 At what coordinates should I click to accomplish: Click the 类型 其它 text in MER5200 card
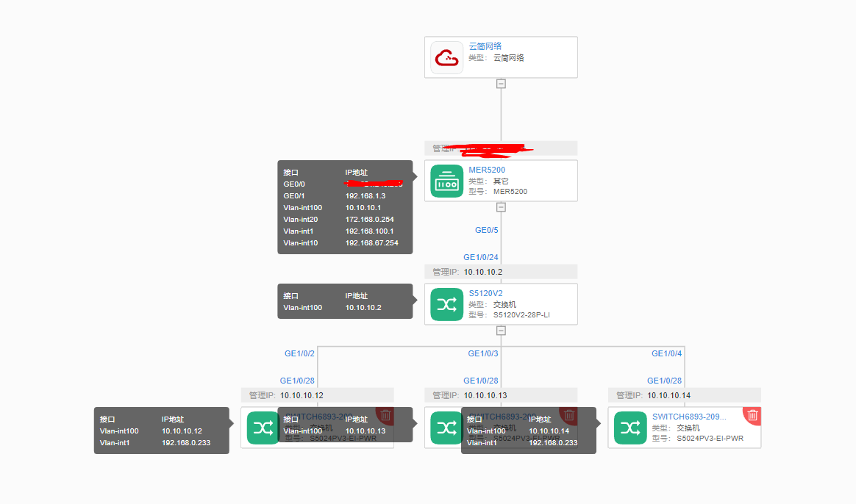pos(488,181)
